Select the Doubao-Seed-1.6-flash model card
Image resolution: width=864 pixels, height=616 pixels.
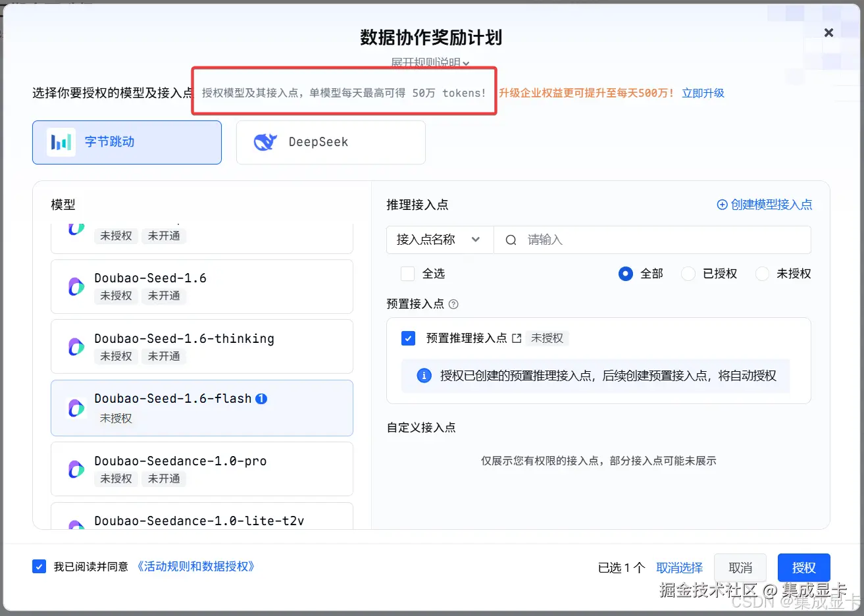[x=202, y=408]
